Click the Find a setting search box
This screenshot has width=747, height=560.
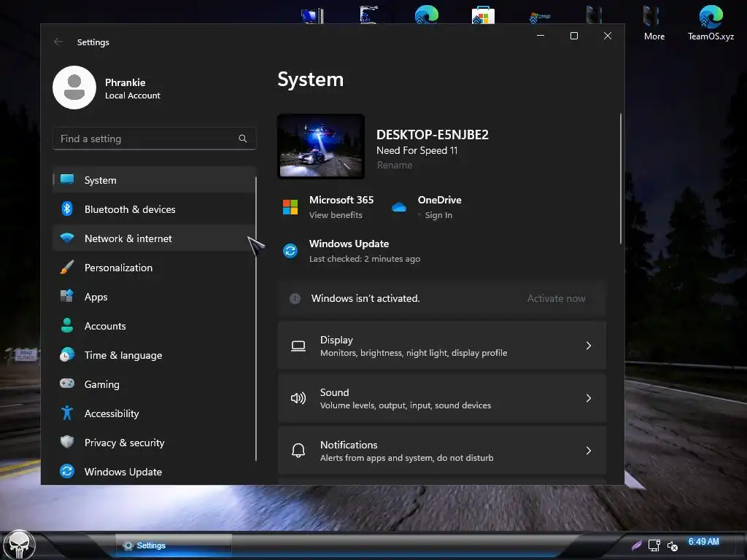pos(155,139)
